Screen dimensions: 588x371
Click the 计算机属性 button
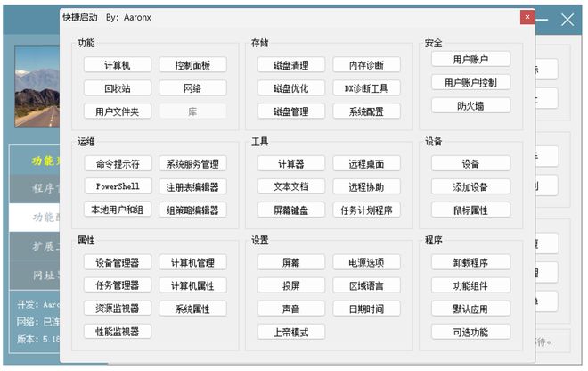click(192, 285)
